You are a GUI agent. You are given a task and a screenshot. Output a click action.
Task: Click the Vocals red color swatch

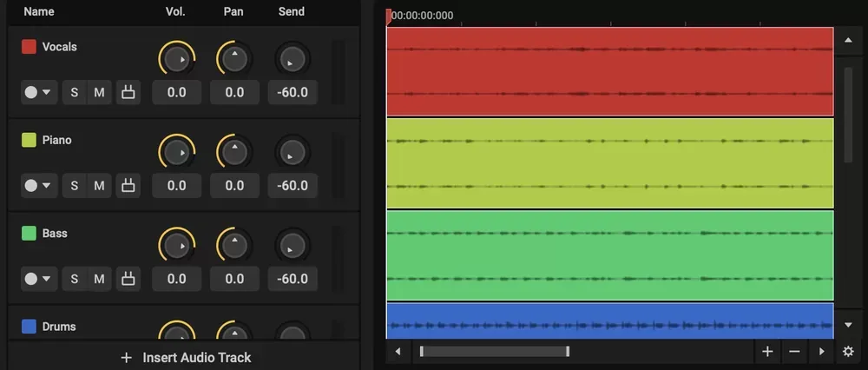29,47
